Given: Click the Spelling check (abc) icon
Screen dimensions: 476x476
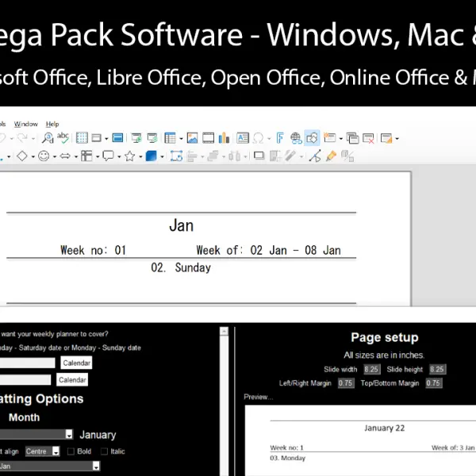Looking at the screenshot, I should click(63, 138).
